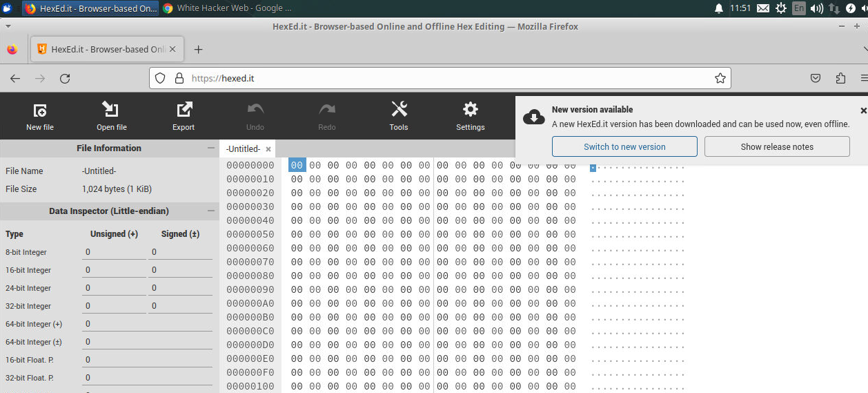The height and width of the screenshot is (393, 868).
Task: Close the -Untitled- file tab
Action: click(x=268, y=149)
